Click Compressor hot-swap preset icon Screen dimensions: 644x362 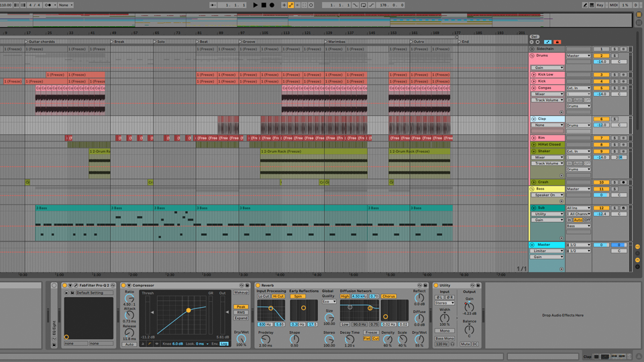point(241,286)
